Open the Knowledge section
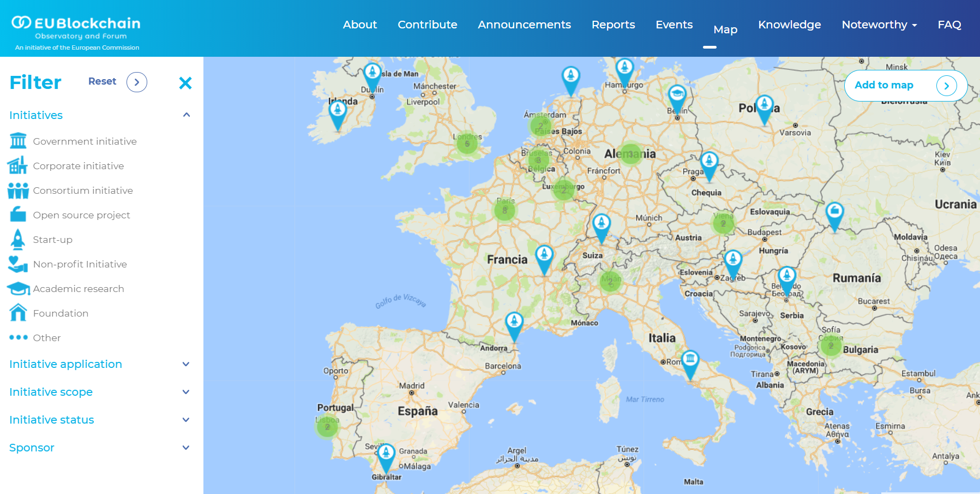This screenshot has width=980, height=494. tap(789, 25)
